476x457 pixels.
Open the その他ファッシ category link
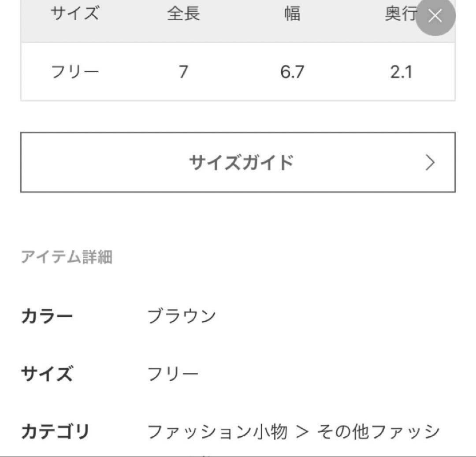coord(378,431)
